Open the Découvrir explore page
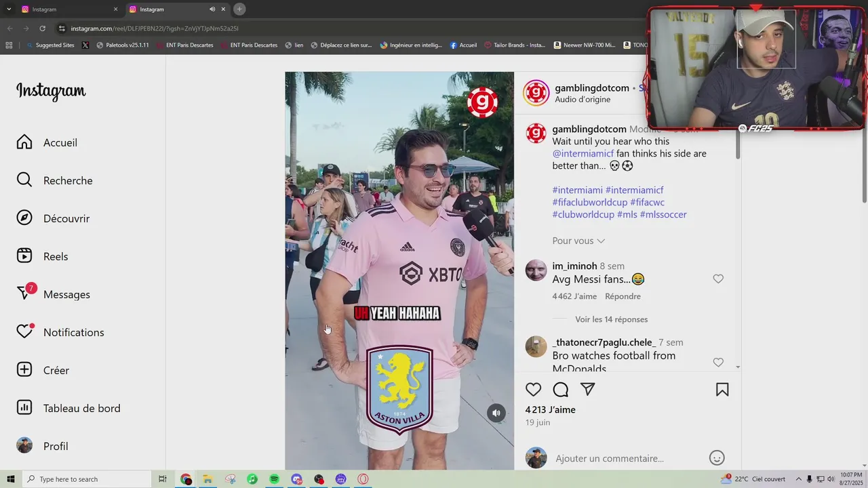Screen dimensions: 868x488 point(53,218)
